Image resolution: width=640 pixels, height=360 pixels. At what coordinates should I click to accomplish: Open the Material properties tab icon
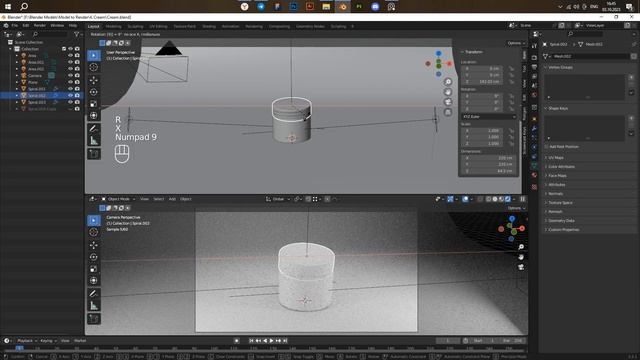(534, 175)
